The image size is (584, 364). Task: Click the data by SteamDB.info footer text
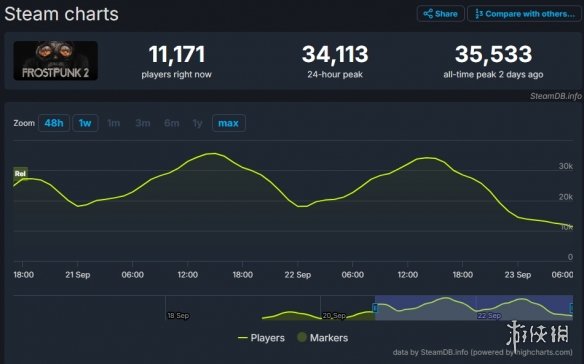click(483, 352)
